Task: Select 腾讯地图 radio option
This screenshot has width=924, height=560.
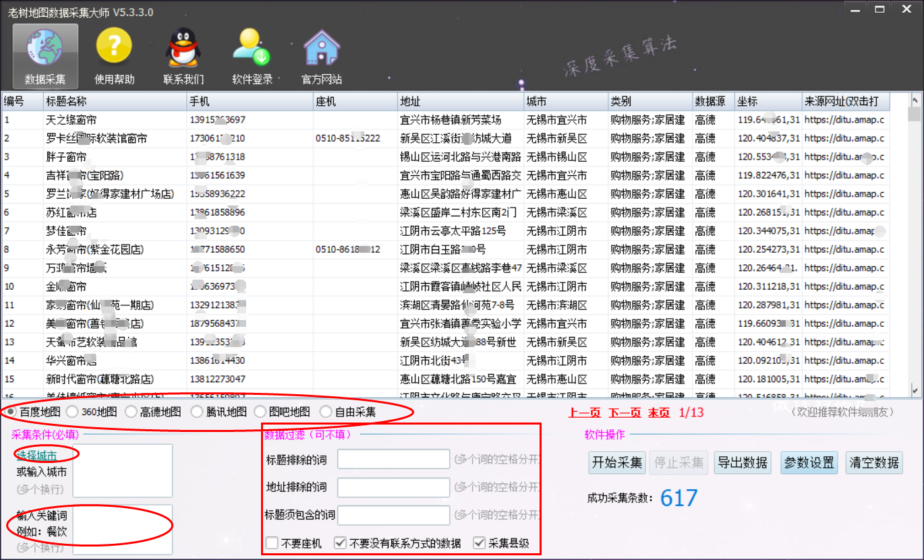Action: 196,412
